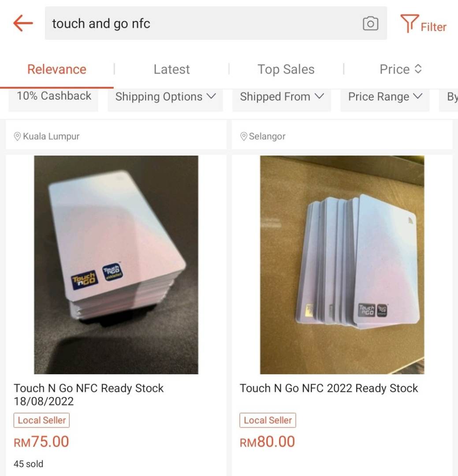This screenshot has width=458, height=476.
Task: Select the Latest tab
Action: click(171, 69)
